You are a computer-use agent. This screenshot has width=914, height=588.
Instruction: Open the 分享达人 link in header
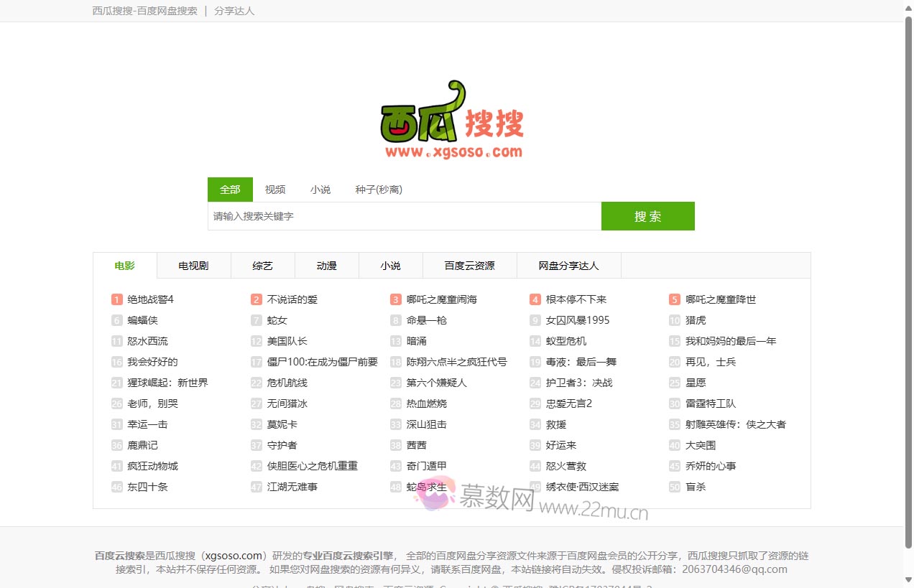tap(234, 11)
